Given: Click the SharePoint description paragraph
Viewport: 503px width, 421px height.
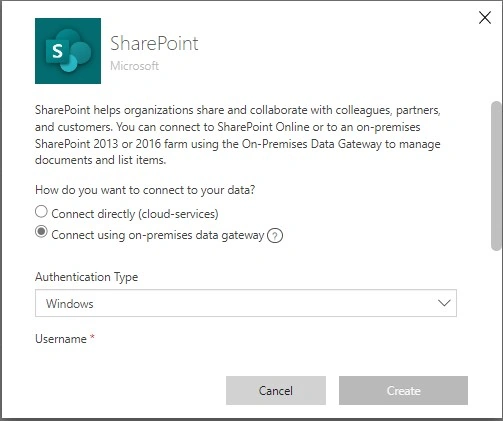Looking at the screenshot, I should click(x=238, y=135).
